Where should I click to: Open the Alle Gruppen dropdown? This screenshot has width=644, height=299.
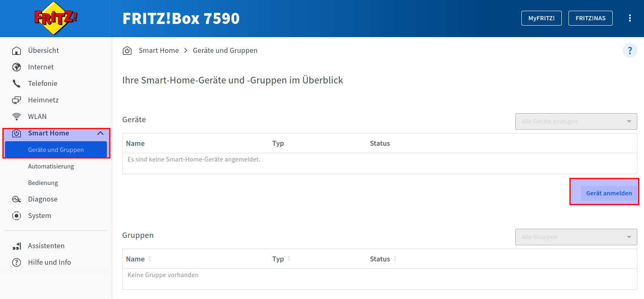[576, 237]
